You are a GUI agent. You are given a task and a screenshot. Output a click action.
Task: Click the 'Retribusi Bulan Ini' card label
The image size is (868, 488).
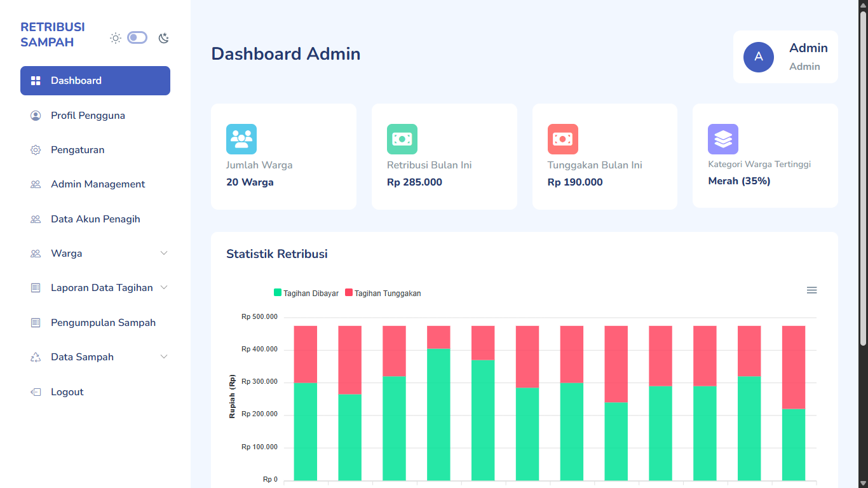coord(429,165)
